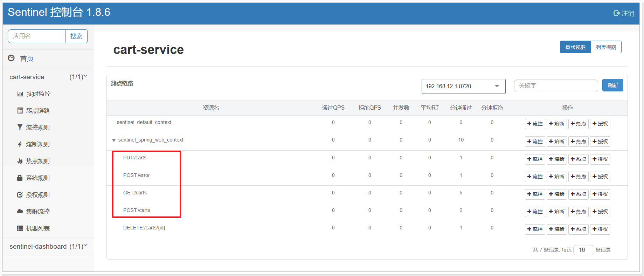Screen dimensions: 644x276
Task: Open 实时监控 real-time monitoring chart icon
Action: tap(20, 94)
